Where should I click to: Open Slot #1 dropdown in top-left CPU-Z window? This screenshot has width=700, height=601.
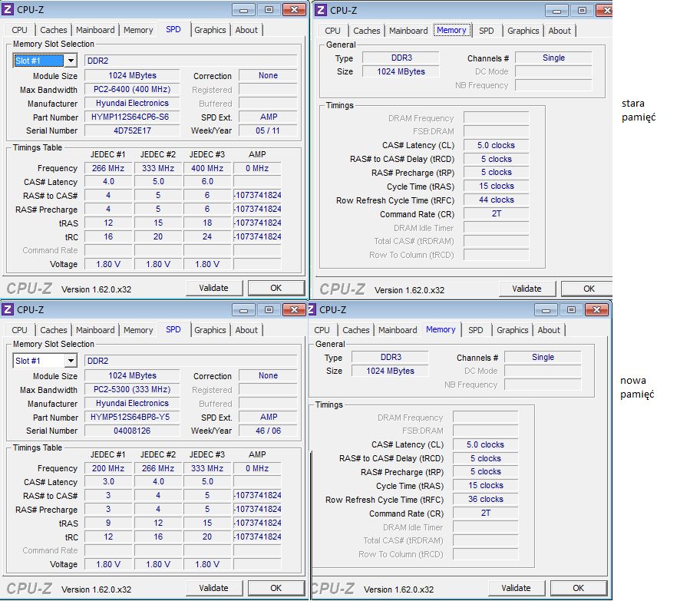pyautogui.click(x=45, y=61)
